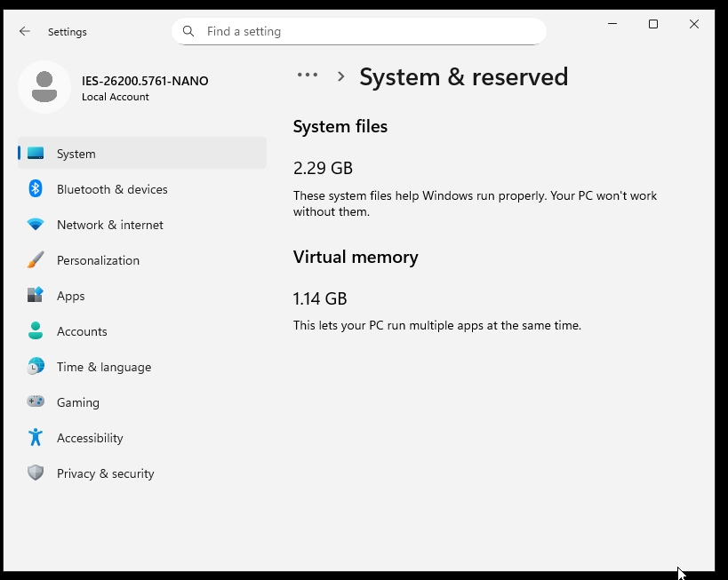The image size is (728, 580).
Task: Go to Privacy & security
Action: tap(142, 473)
